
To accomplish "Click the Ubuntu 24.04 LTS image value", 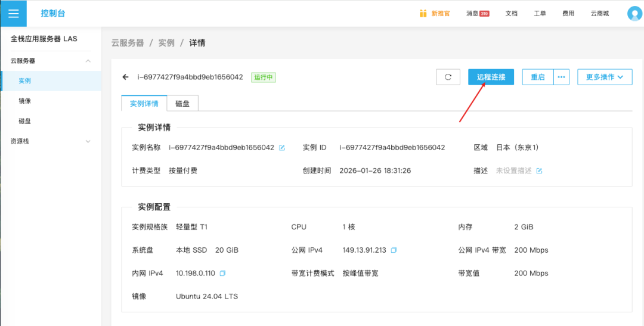I will click(x=207, y=296).
